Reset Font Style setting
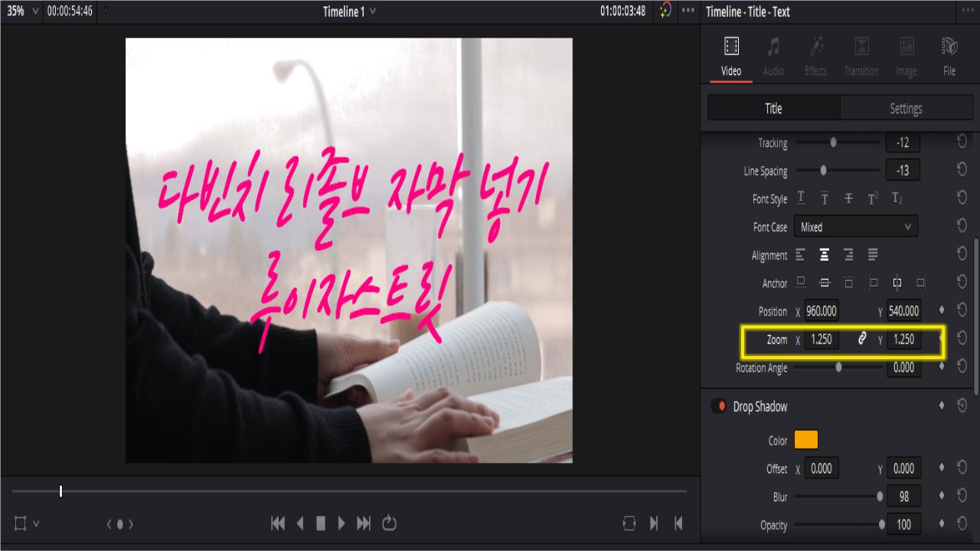980x551 pixels. pos(962,198)
